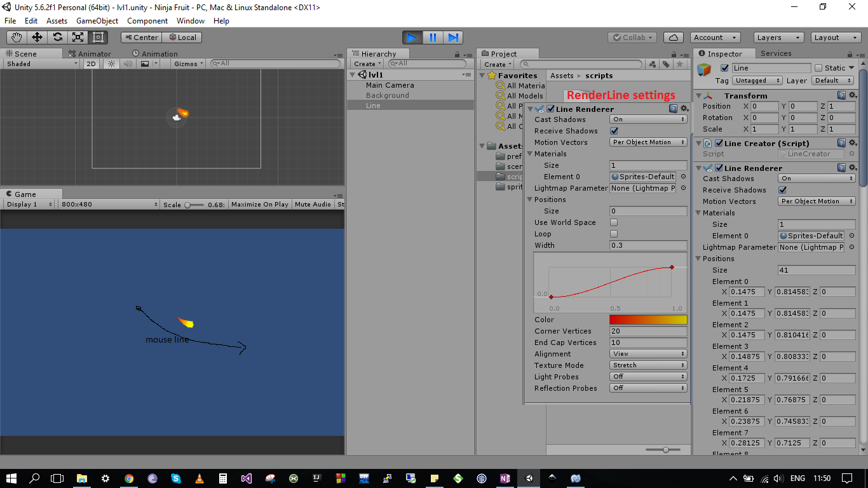Toggle scene lighting sun icon
Screen dimensions: 868x488
click(112, 64)
